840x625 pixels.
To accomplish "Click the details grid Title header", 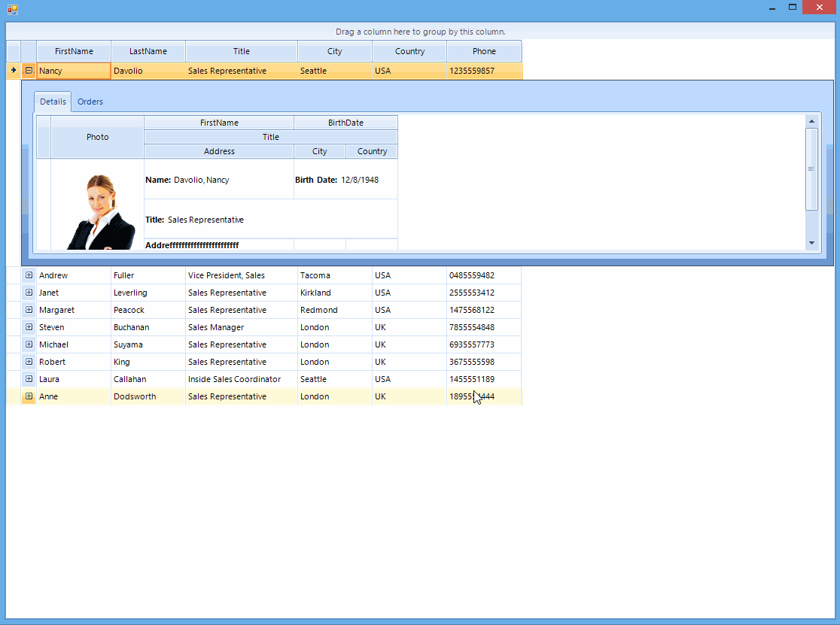I will 271,137.
